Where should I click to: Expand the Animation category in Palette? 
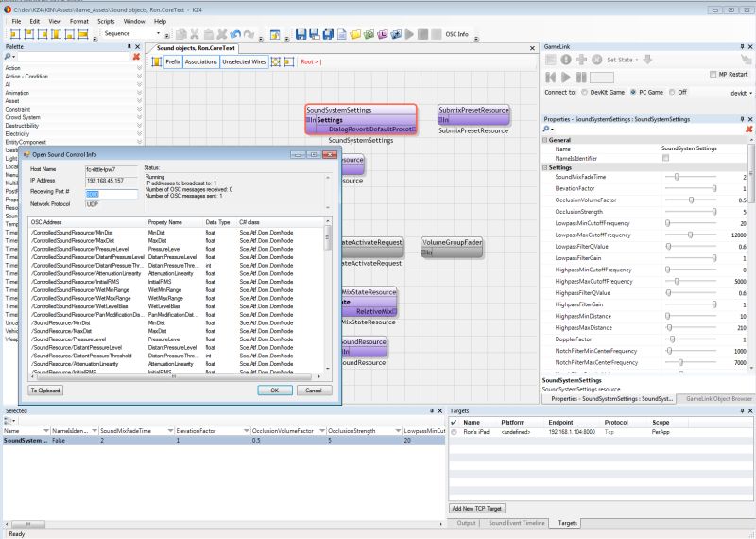click(x=139, y=93)
